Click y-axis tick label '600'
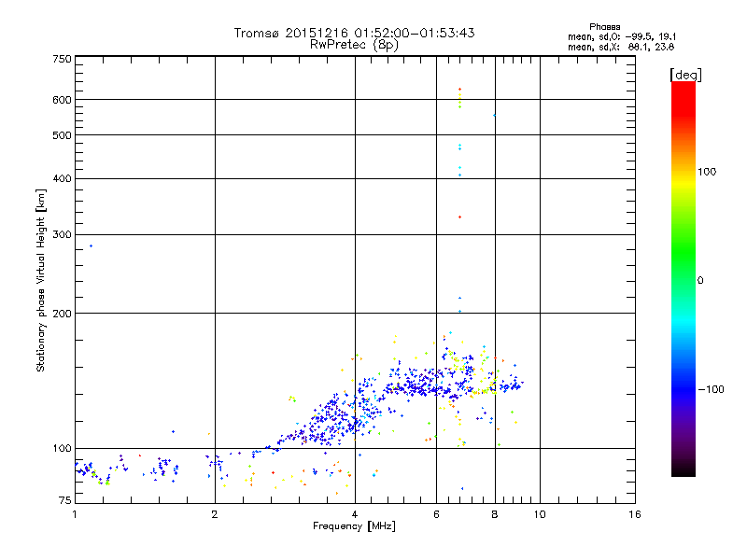 click(62, 100)
